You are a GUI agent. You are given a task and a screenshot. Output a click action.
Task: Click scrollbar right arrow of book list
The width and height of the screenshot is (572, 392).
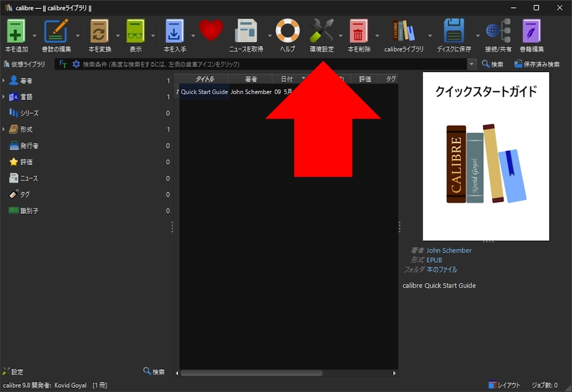coord(394,373)
